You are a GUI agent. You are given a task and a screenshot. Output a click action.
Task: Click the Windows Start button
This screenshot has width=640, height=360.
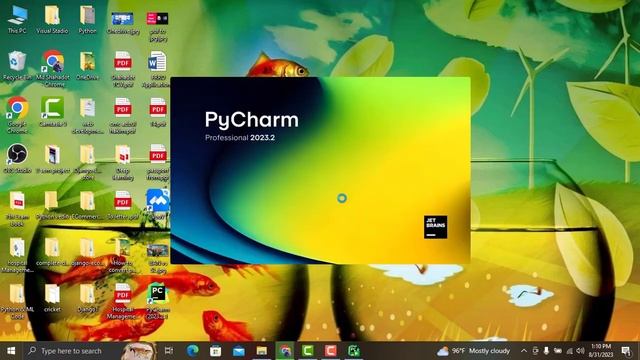(11, 351)
